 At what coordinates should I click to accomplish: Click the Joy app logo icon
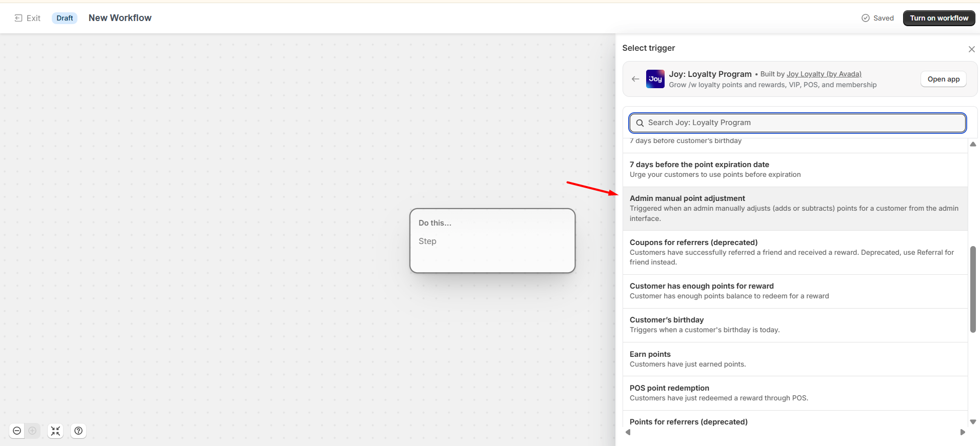coord(655,79)
